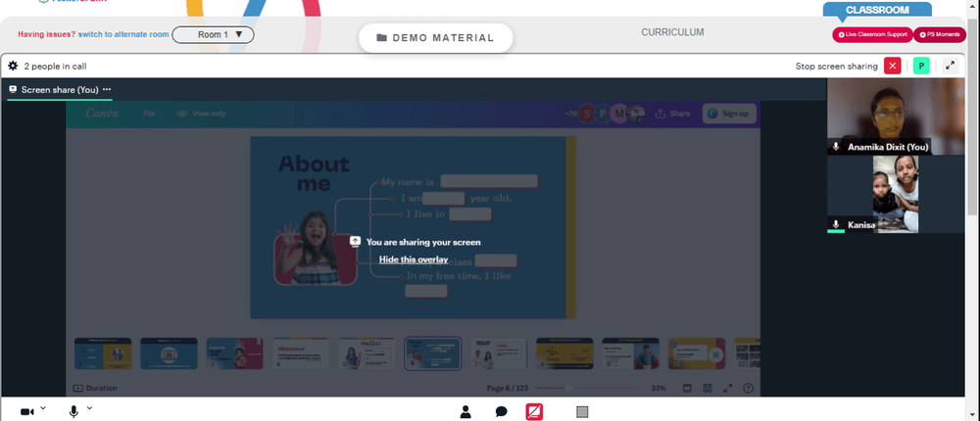
Task: Click the Canva Share button
Action: [672, 114]
